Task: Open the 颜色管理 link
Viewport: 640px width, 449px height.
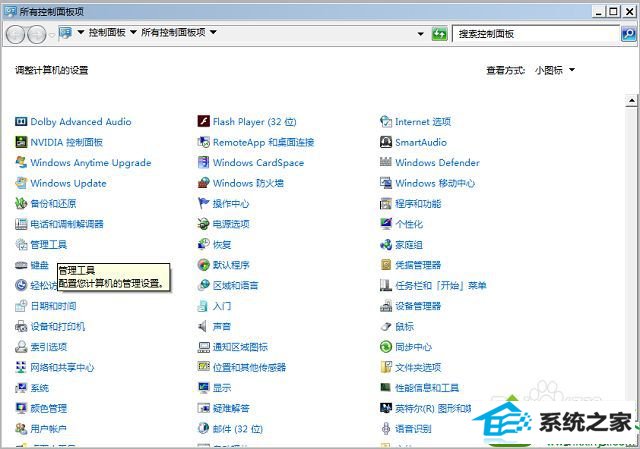Action: [x=49, y=408]
